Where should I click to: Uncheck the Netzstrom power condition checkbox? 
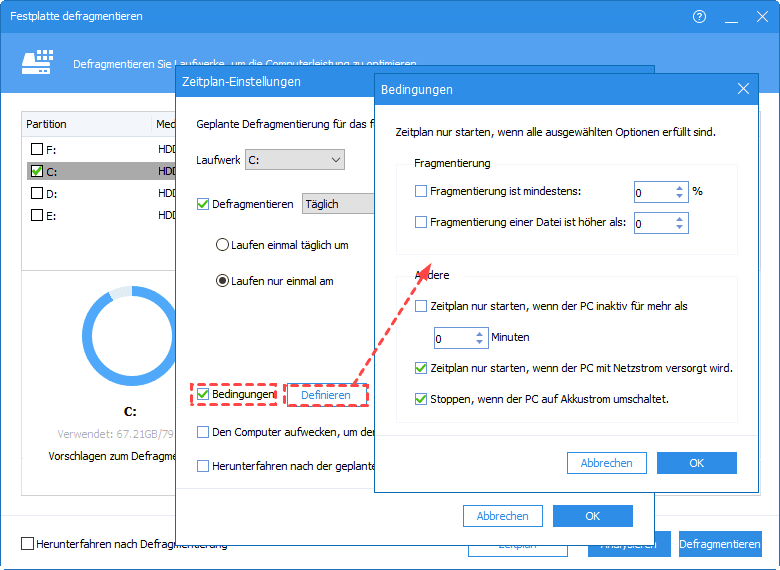click(421, 368)
